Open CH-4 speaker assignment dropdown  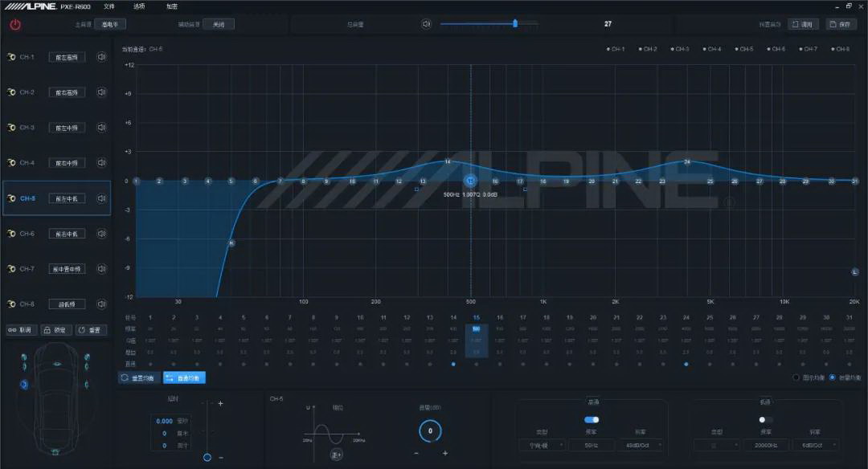coord(67,163)
